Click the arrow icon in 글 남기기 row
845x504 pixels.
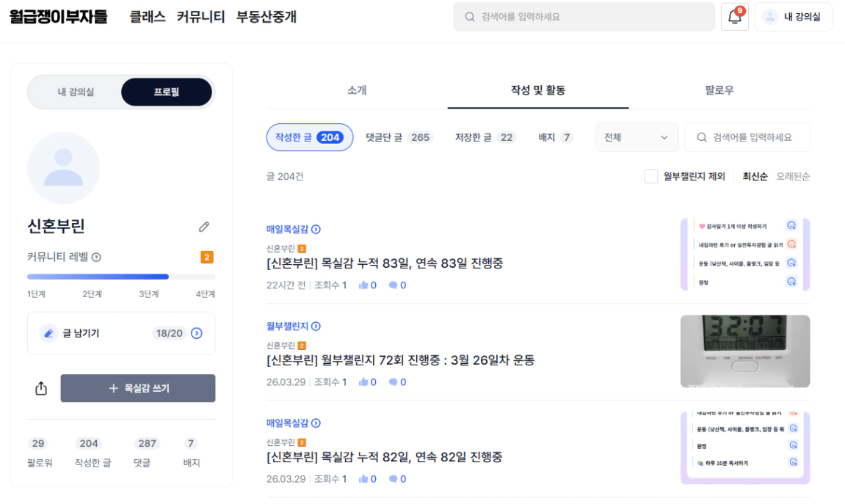tap(197, 333)
